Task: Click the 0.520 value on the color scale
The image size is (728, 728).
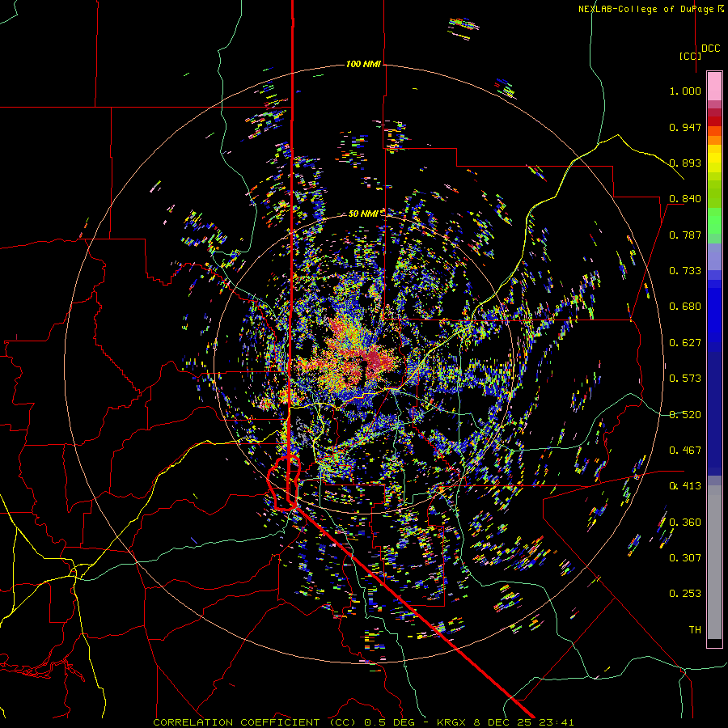Action: click(x=685, y=415)
